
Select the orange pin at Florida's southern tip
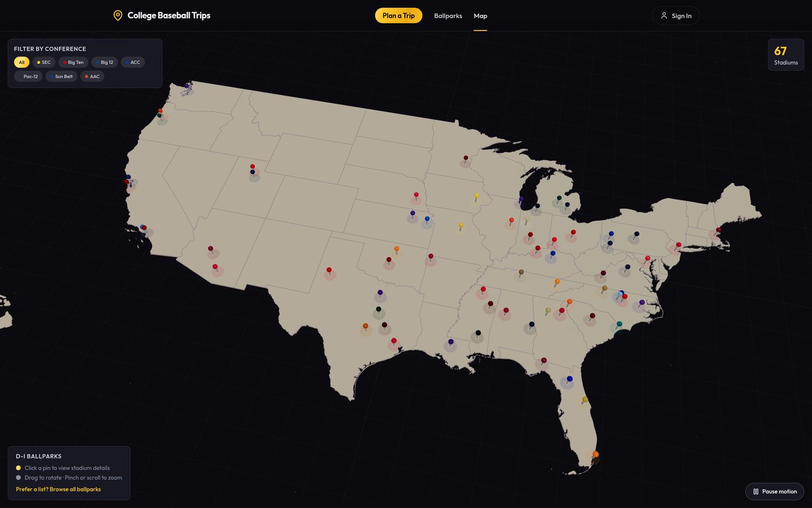[596, 454]
